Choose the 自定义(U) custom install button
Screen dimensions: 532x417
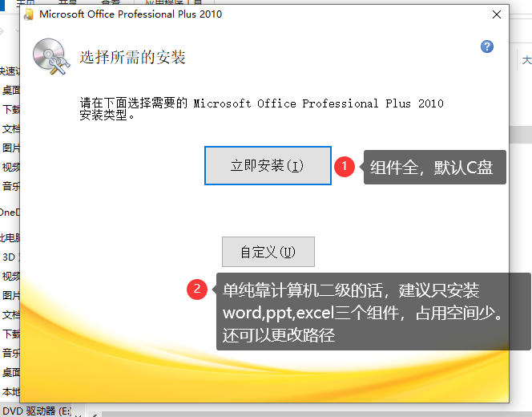click(268, 252)
